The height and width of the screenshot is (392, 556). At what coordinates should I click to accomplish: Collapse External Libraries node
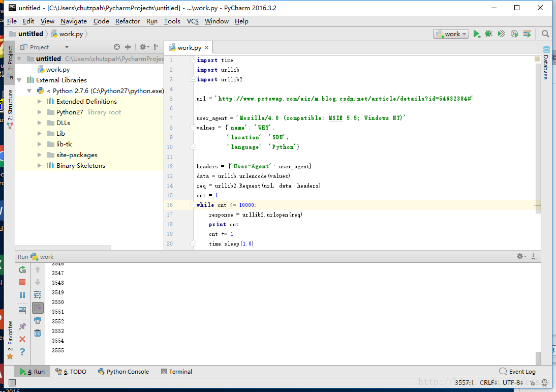click(x=19, y=80)
